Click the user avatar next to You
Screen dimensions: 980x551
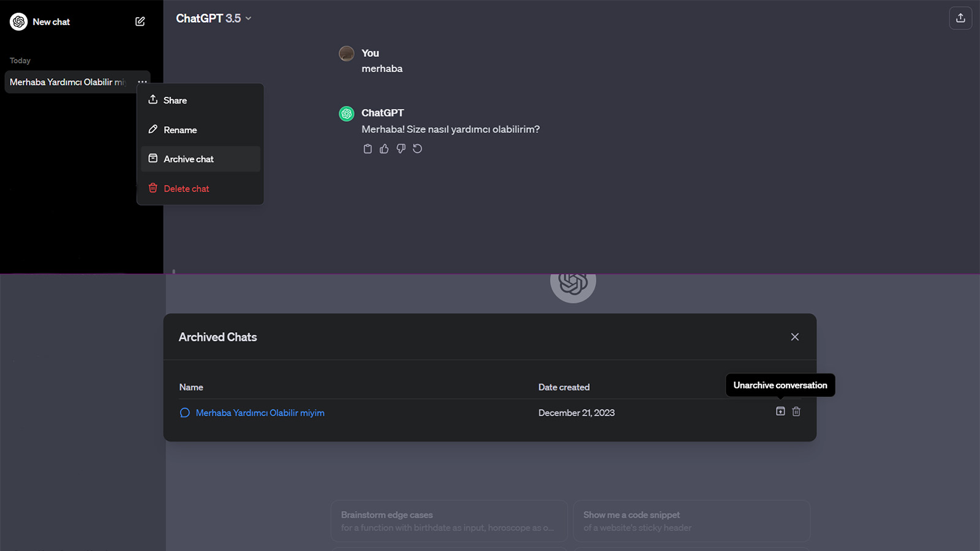pos(347,54)
